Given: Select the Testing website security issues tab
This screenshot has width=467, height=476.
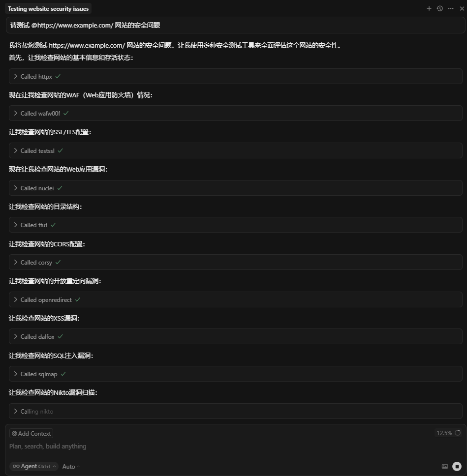Looking at the screenshot, I should pos(48,9).
